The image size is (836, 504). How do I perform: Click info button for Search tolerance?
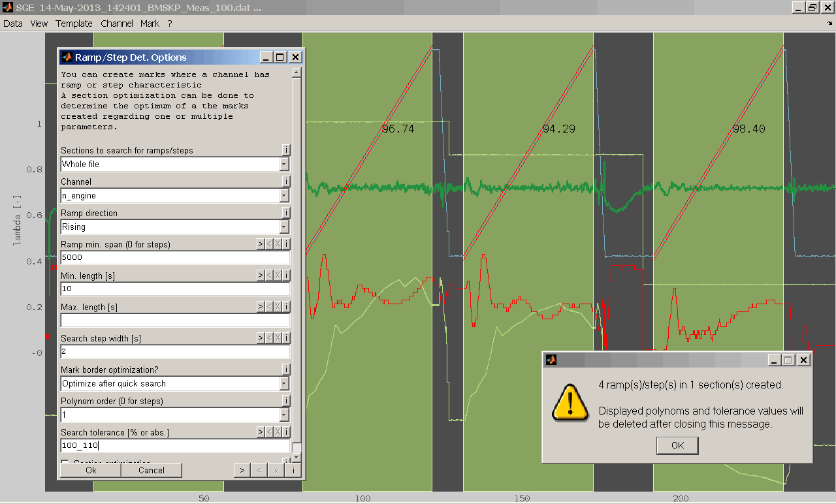coord(286,432)
